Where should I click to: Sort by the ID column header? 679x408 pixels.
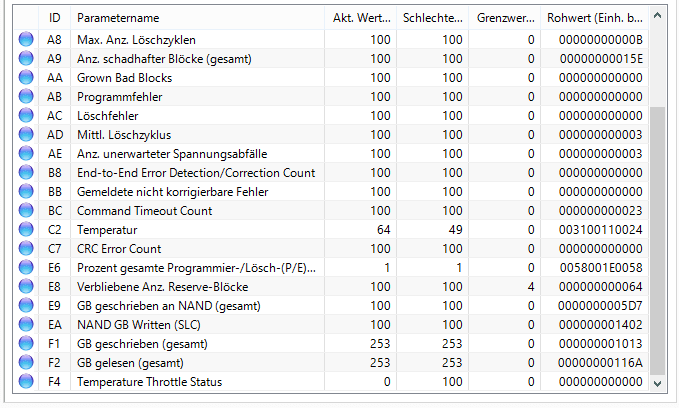pos(54,18)
